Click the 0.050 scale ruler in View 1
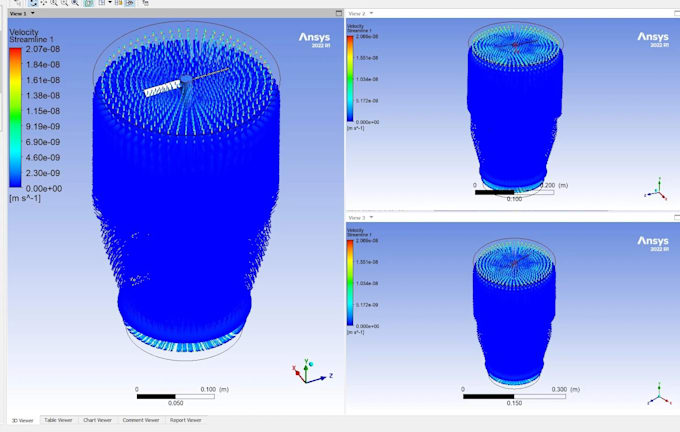This screenshot has height=432, width=680. (176, 396)
